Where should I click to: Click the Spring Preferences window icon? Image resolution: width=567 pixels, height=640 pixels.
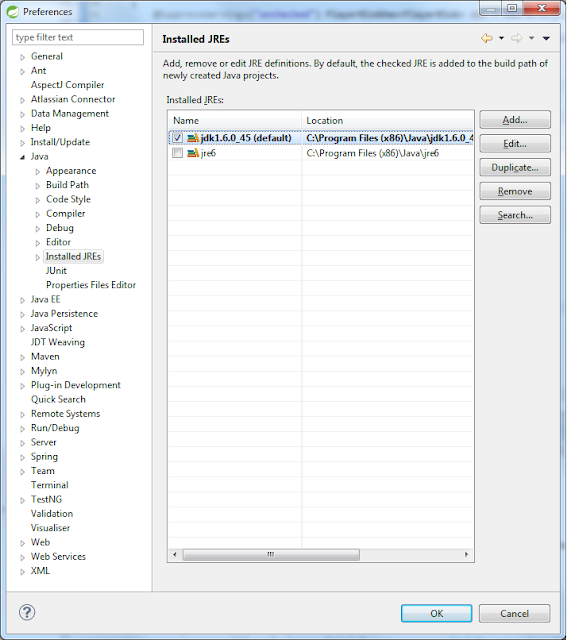point(13,11)
